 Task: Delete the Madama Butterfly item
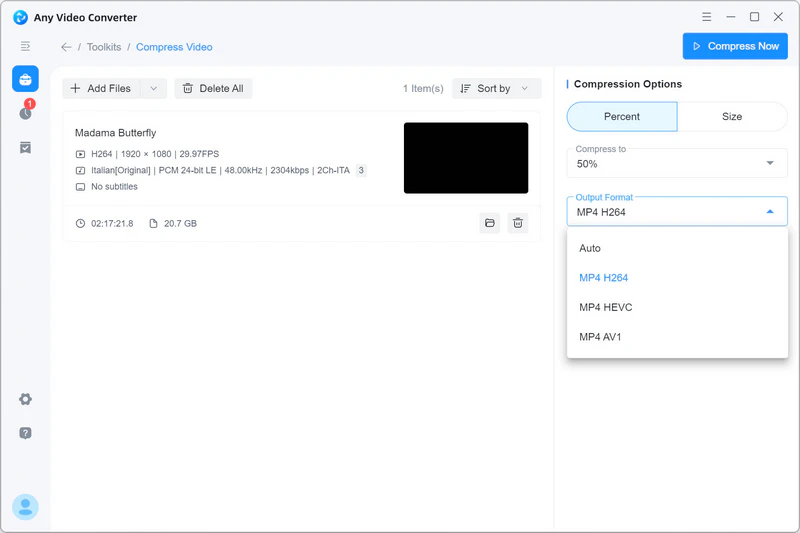point(517,223)
